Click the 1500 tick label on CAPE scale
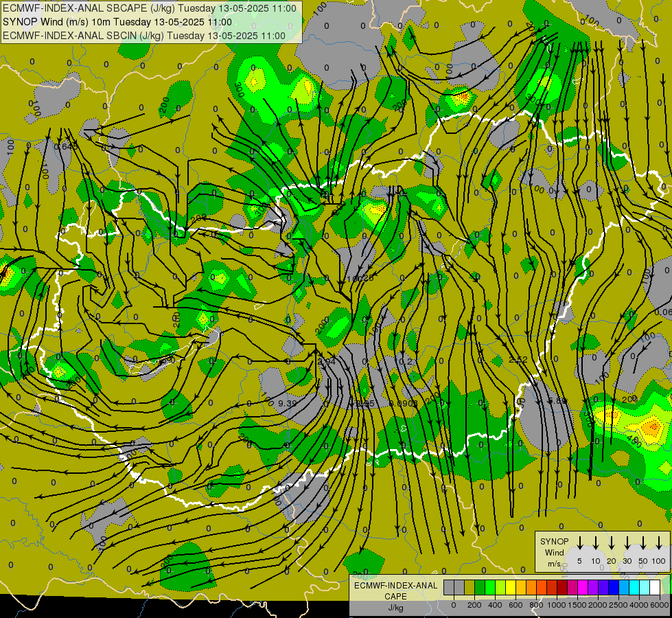672x618 pixels. point(577,605)
